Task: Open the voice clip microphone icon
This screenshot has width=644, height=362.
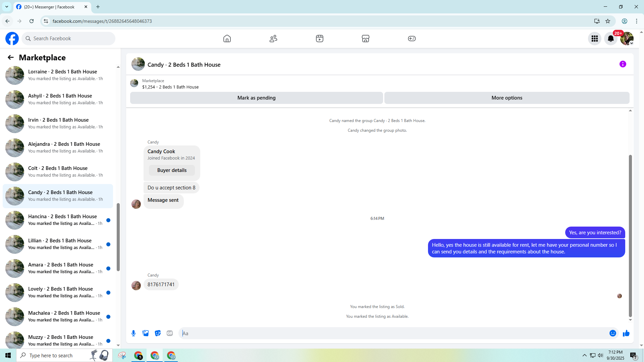Action: click(x=133, y=333)
